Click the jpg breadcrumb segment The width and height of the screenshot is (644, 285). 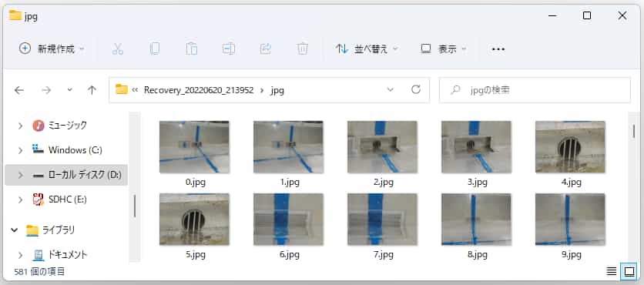tap(277, 90)
